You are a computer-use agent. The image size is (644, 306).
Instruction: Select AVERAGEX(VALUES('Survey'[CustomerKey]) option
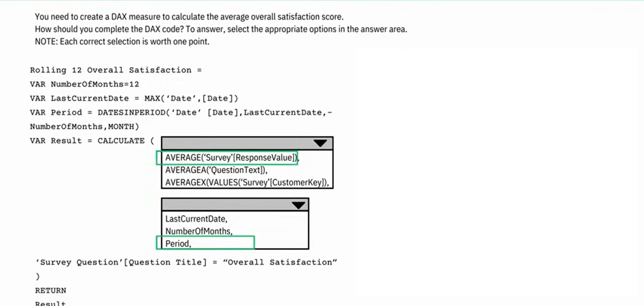click(247, 183)
